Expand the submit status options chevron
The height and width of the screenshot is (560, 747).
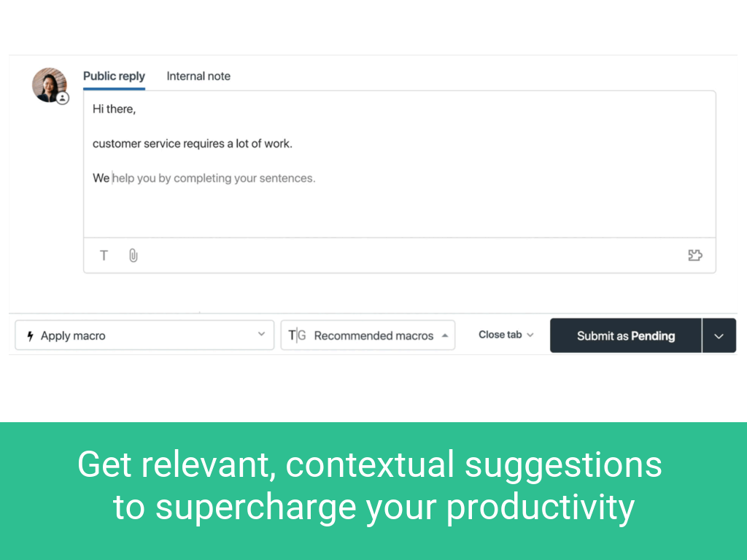click(x=719, y=335)
